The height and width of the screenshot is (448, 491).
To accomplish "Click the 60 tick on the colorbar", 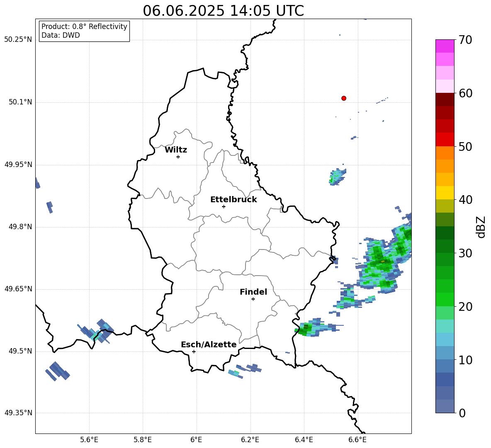I will pyautogui.click(x=465, y=93).
